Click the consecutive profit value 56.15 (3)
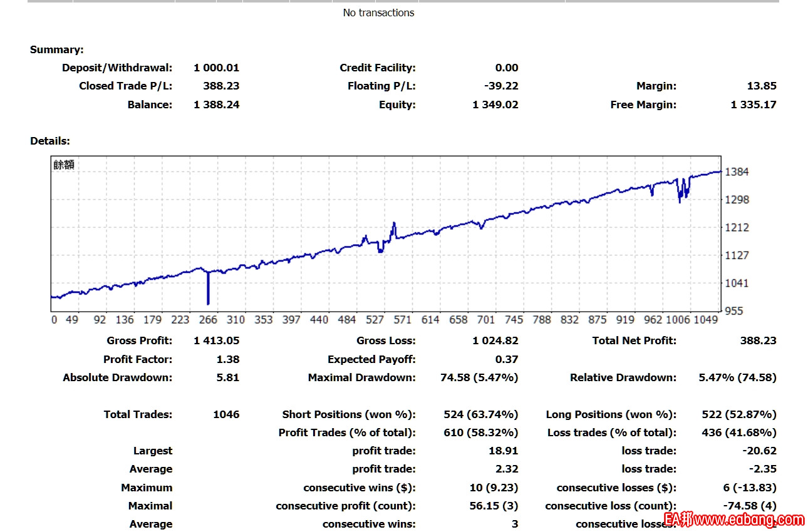The width and height of the screenshot is (808, 532). tap(494, 506)
